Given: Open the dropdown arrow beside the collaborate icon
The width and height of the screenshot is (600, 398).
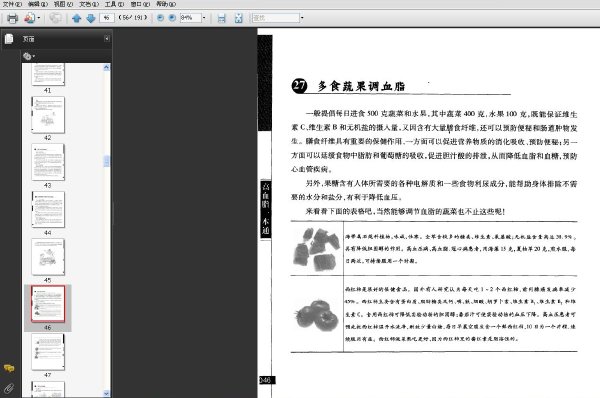Looking at the screenshot, I should pyautogui.click(x=39, y=18).
